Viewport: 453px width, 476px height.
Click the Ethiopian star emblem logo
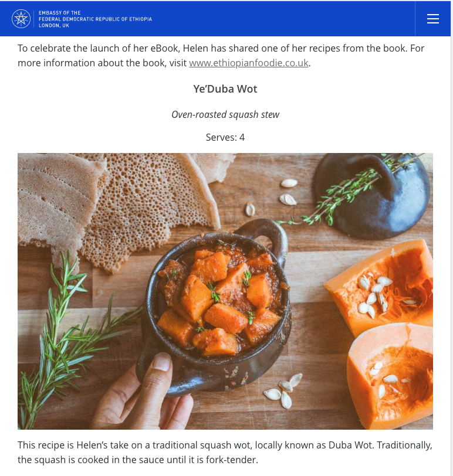coord(21,19)
